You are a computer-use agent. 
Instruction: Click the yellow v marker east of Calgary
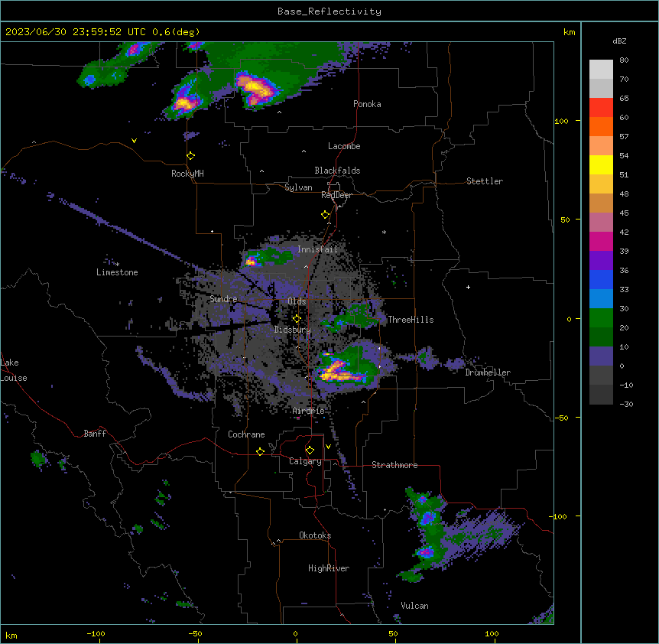pos(328,447)
